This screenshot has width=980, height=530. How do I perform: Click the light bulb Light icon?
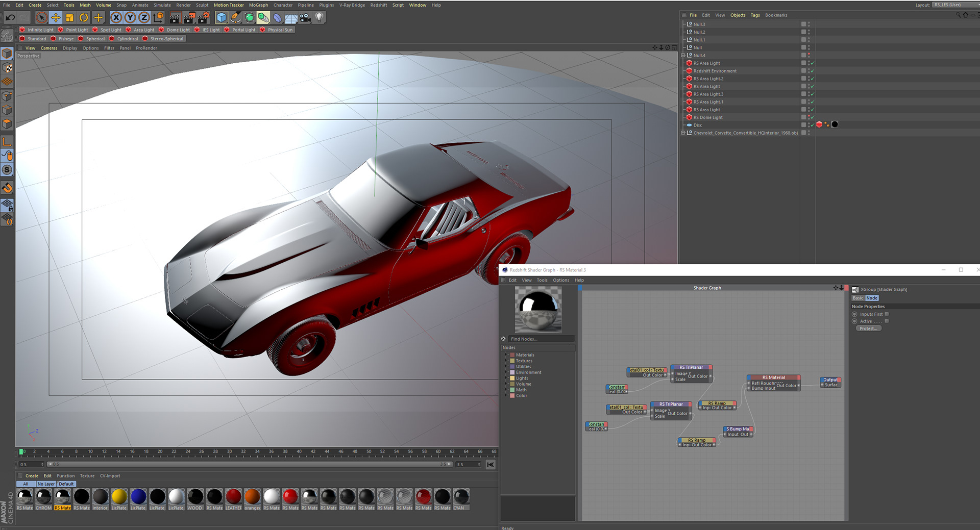coord(319,18)
